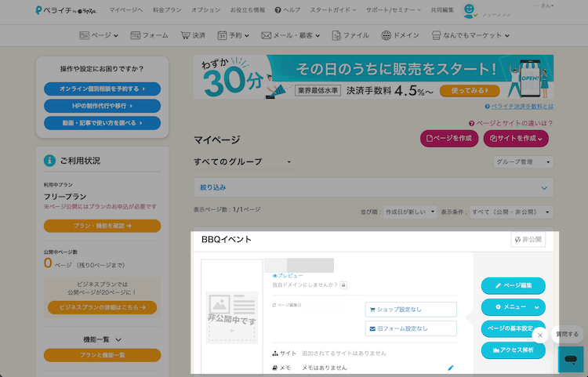
Task: Expand the なんでもマーケット menu
Action: [x=470, y=35]
